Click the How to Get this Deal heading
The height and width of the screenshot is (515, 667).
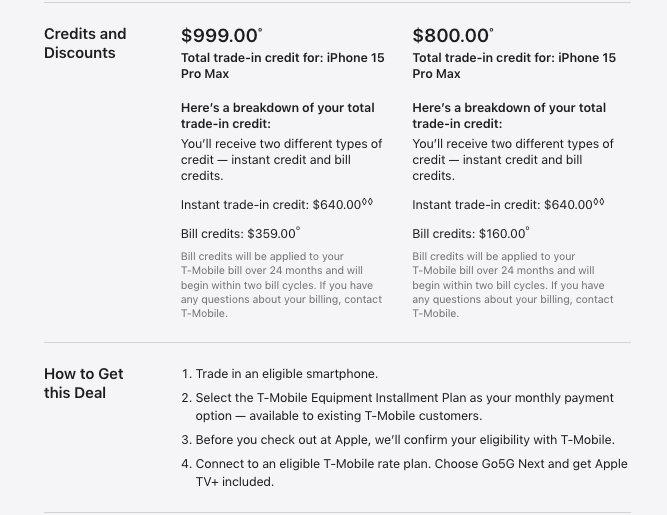click(83, 383)
